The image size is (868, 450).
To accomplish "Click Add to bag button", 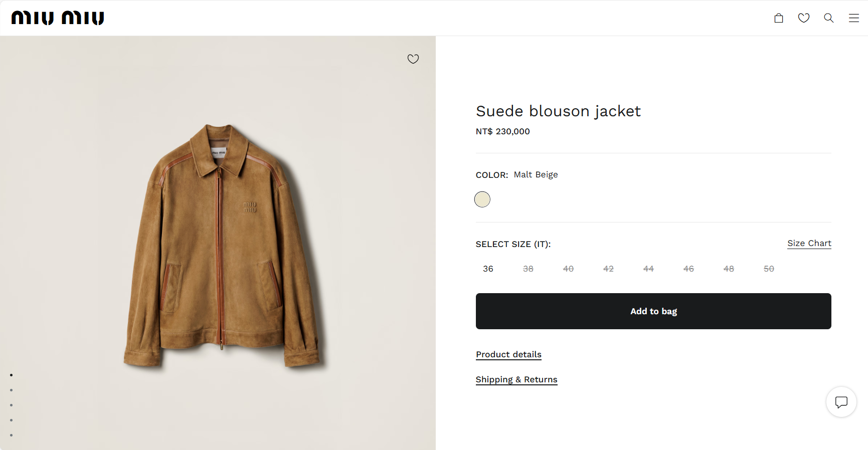I will (x=653, y=311).
